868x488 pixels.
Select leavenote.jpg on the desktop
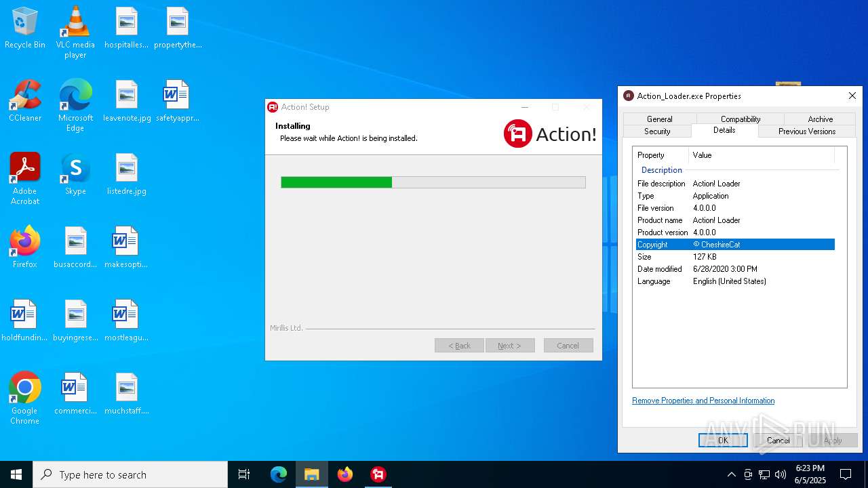tap(127, 102)
